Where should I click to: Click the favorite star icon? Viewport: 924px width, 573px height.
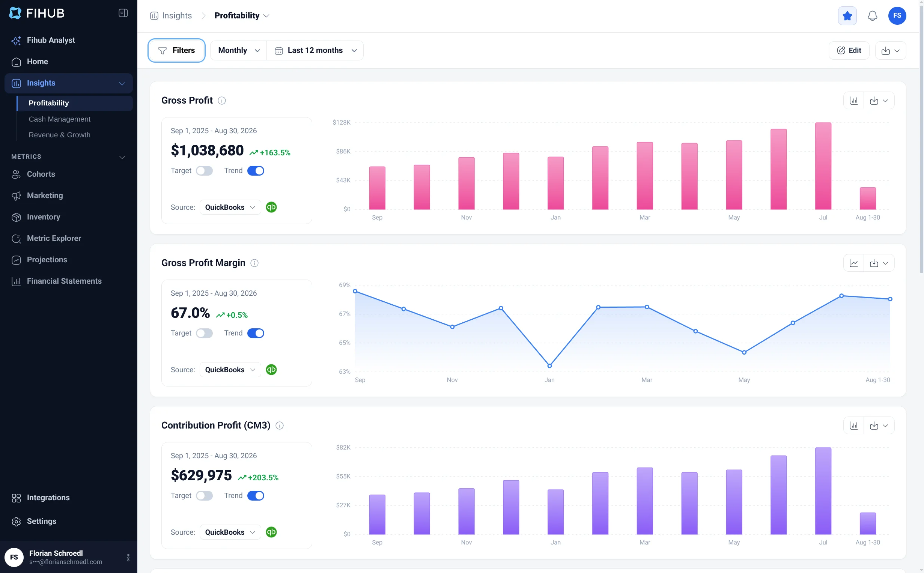click(847, 16)
